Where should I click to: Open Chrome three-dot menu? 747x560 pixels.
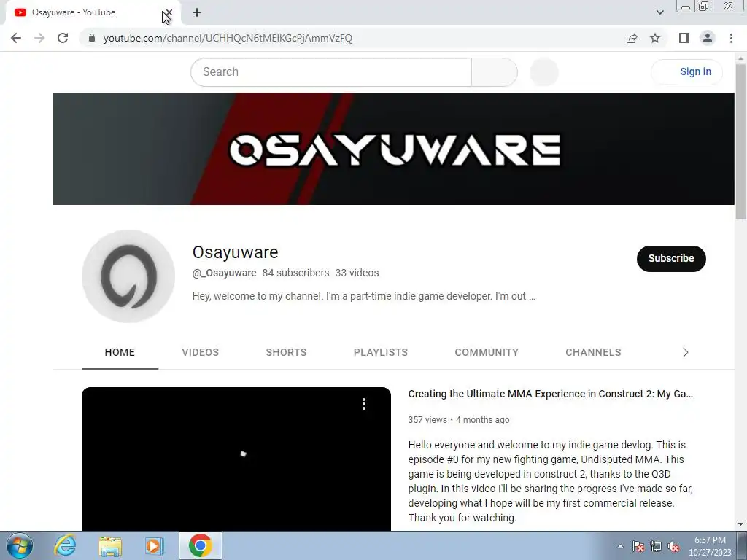[x=731, y=38]
